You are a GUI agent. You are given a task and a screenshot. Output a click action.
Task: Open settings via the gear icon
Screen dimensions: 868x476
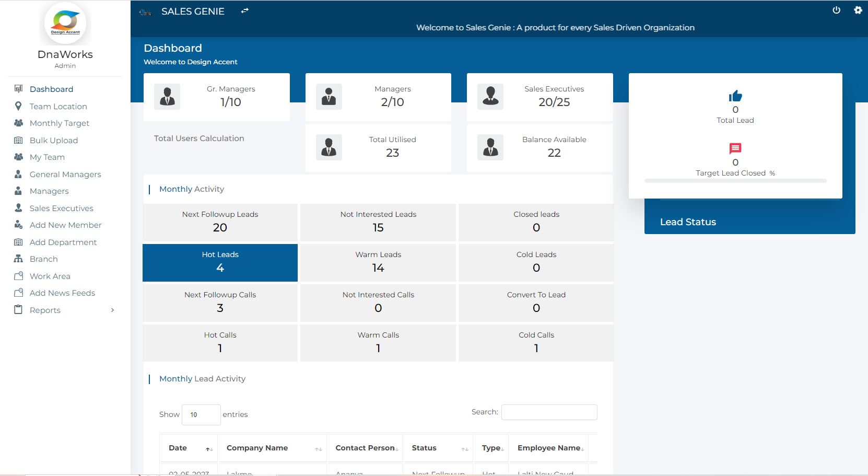tap(857, 10)
